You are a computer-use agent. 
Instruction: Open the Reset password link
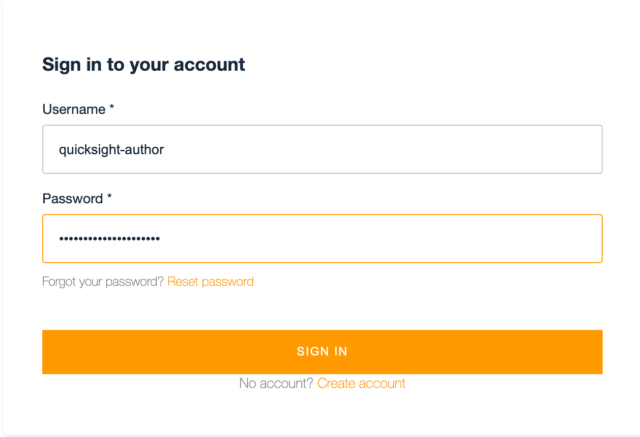(210, 282)
